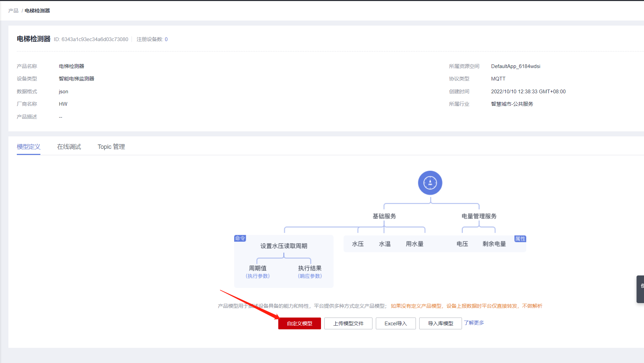Click the 用水量 property node
Screen dimensions: 644x363
(415, 244)
